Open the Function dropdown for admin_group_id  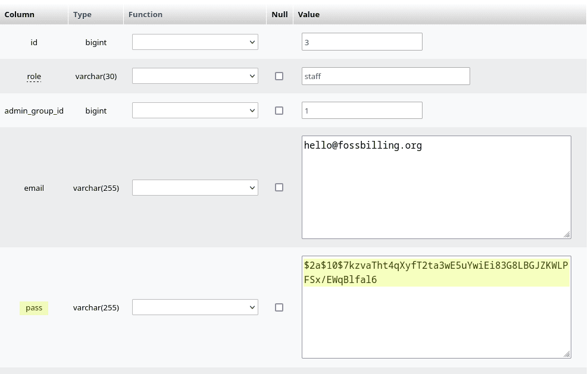click(x=195, y=110)
